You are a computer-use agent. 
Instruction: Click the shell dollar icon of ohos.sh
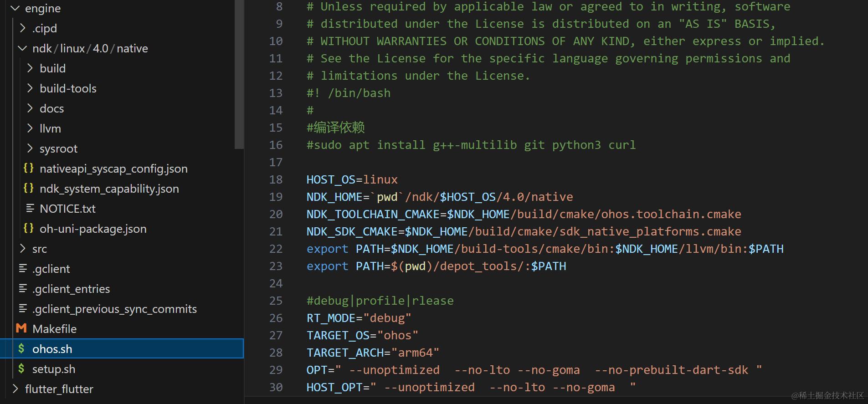click(x=21, y=349)
